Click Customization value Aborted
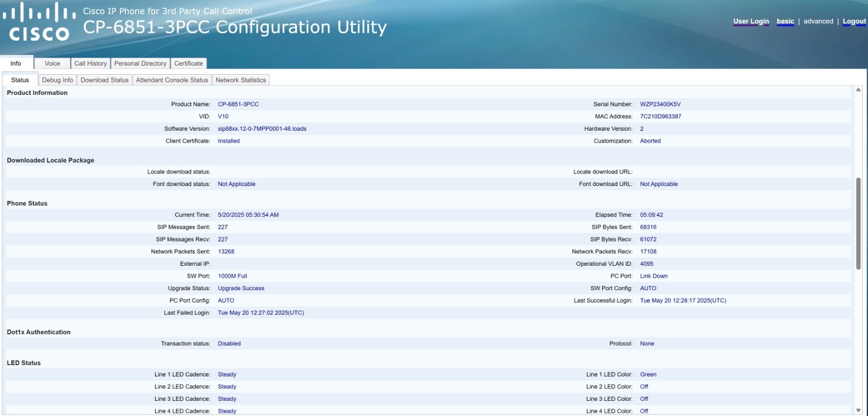Viewport: 868px width, 416px height. (x=650, y=141)
